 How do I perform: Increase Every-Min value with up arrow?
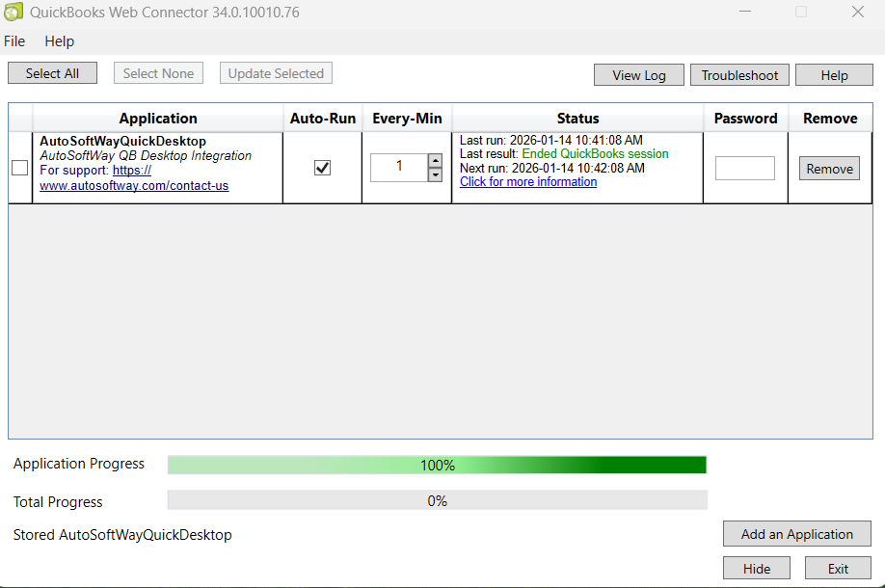coord(435,161)
